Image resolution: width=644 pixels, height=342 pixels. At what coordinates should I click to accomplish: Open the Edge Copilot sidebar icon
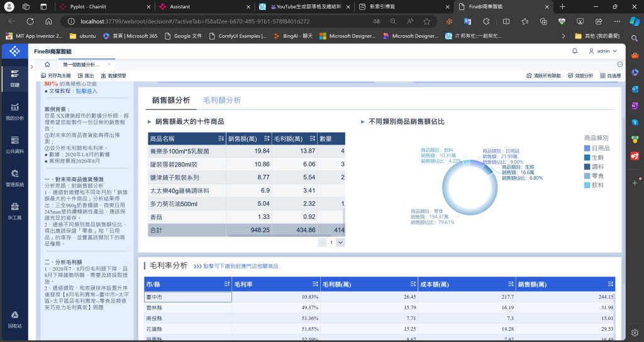[635, 21]
